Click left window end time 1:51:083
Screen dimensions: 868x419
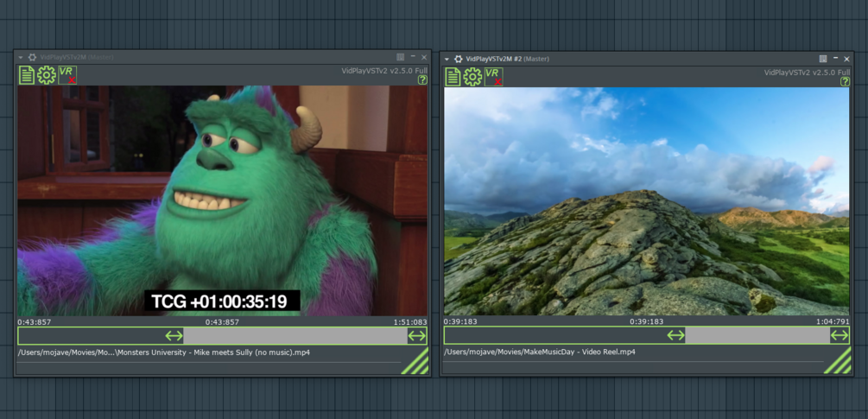410,321
